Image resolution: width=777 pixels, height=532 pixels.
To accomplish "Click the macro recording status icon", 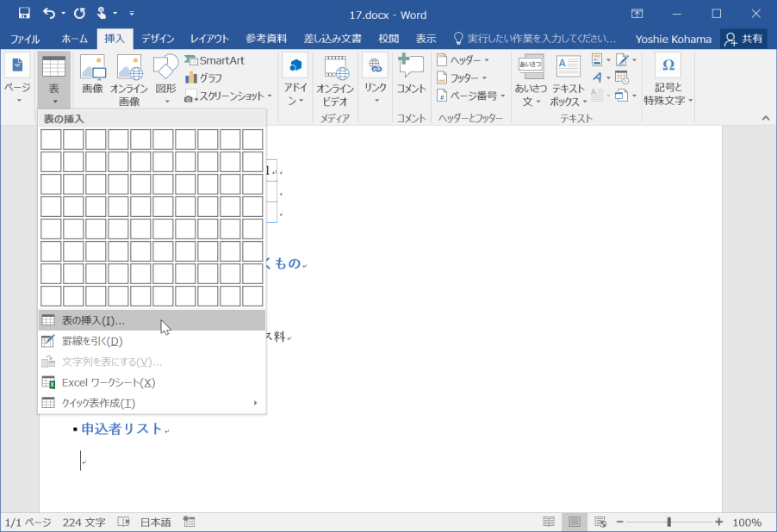I will pos(189,522).
